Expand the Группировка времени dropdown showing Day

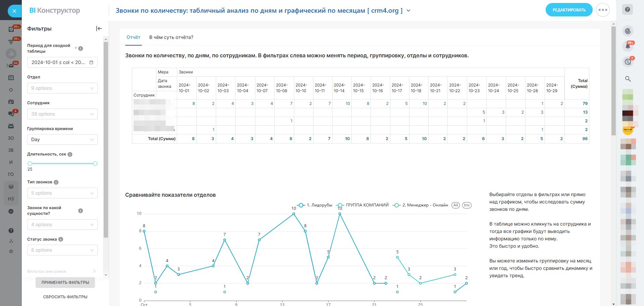click(x=62, y=139)
